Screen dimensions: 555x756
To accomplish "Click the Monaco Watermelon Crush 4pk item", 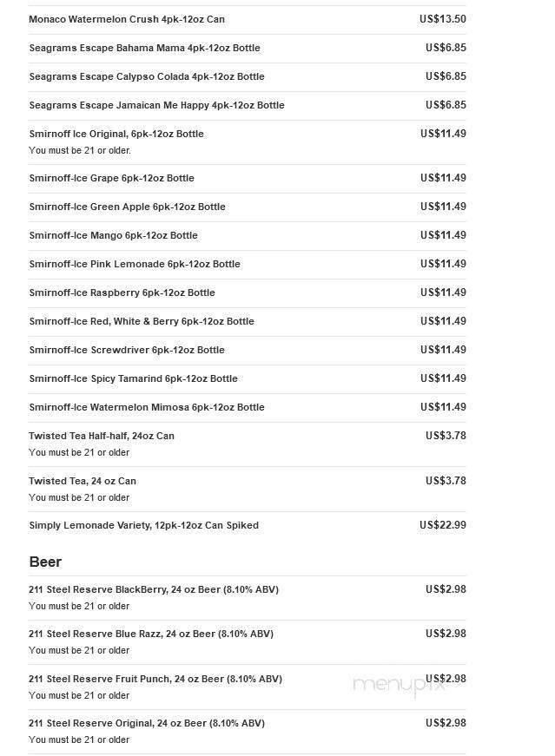I will pyautogui.click(x=127, y=19).
